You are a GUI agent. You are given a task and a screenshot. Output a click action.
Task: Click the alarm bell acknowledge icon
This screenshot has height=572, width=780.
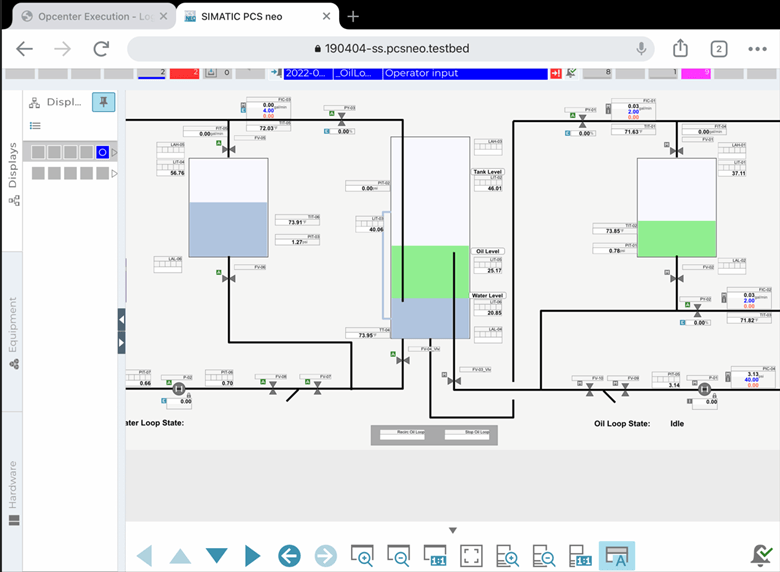(762, 554)
